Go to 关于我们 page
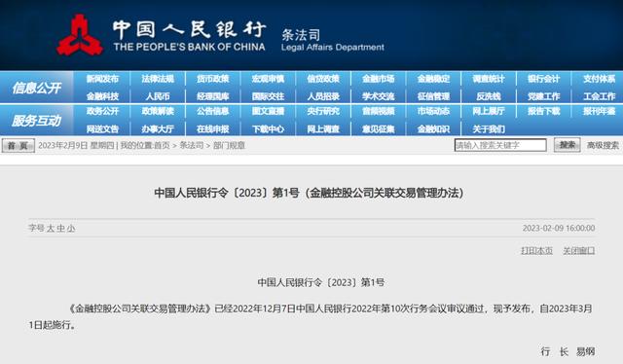Screen dimensions: 623x364 tap(489, 129)
